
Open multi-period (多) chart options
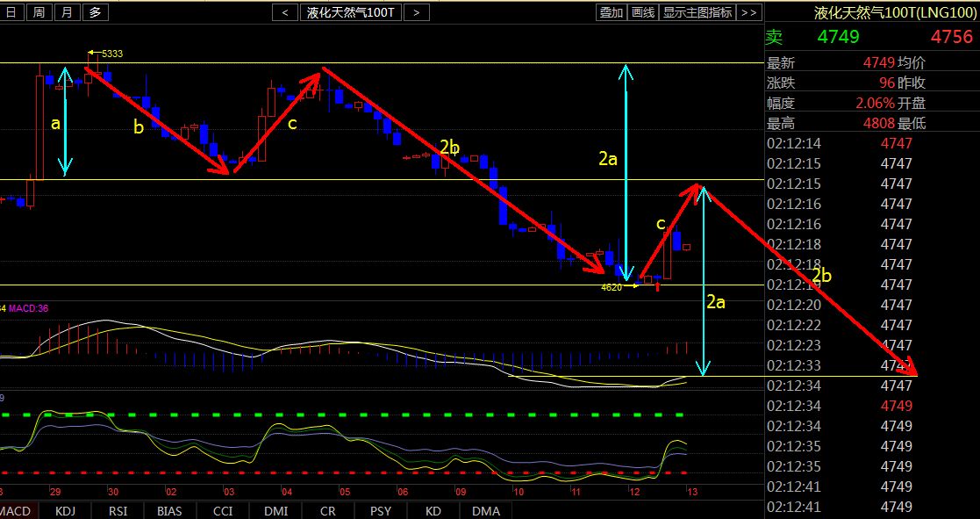pyautogui.click(x=95, y=12)
